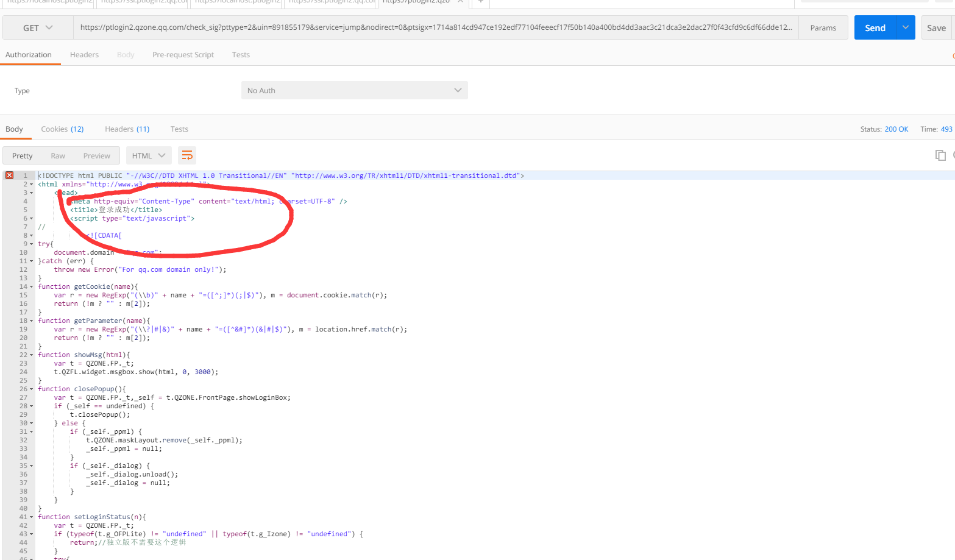View the response Headers (11) tab
The height and width of the screenshot is (560, 955).
tap(127, 129)
